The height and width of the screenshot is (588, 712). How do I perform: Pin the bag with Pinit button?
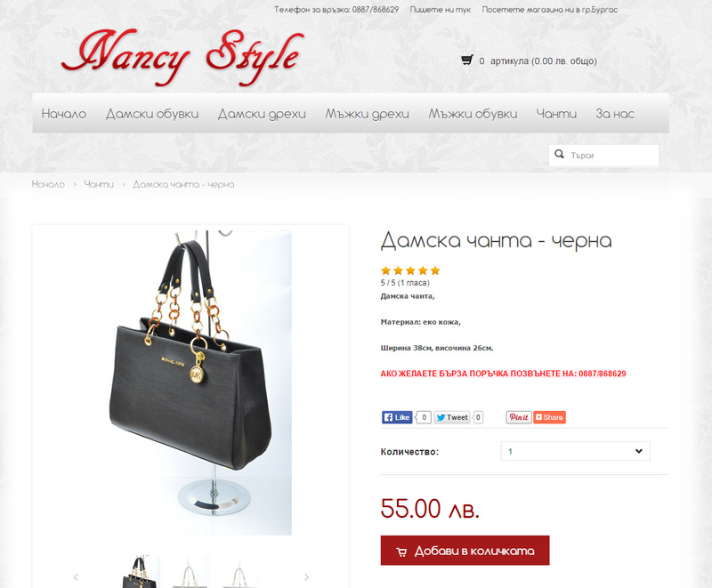coord(519,417)
